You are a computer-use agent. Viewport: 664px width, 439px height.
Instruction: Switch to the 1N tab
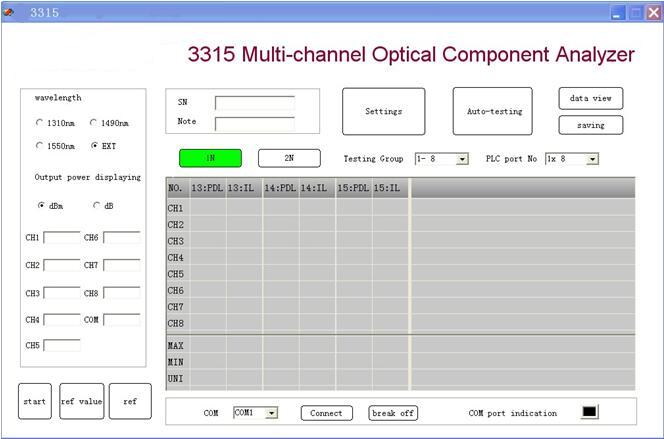click(x=210, y=158)
